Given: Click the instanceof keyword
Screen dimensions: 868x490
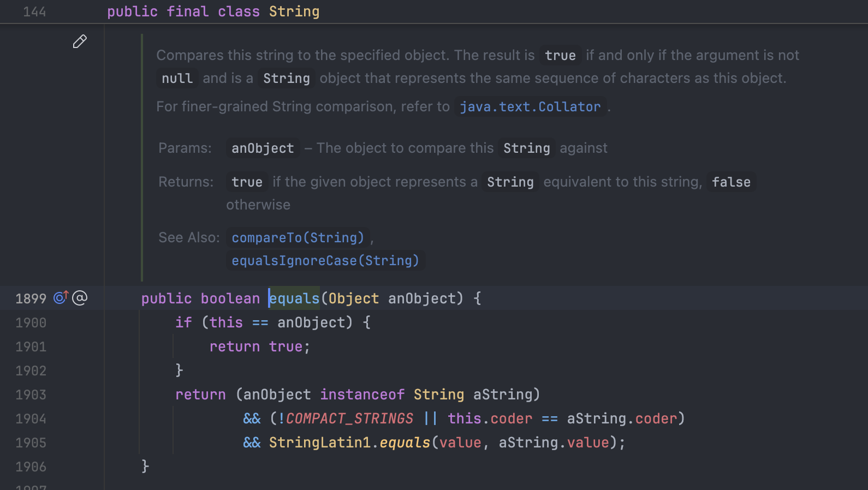Looking at the screenshot, I should click(x=362, y=395).
